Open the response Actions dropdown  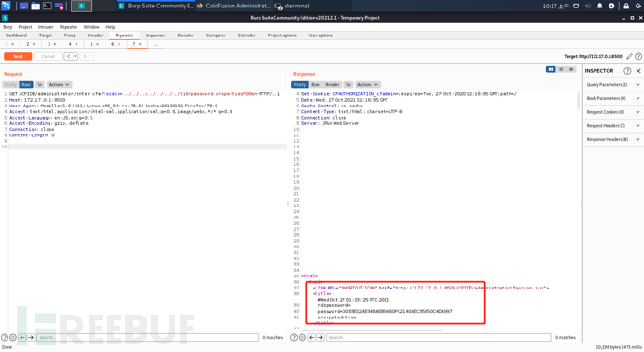(368, 85)
